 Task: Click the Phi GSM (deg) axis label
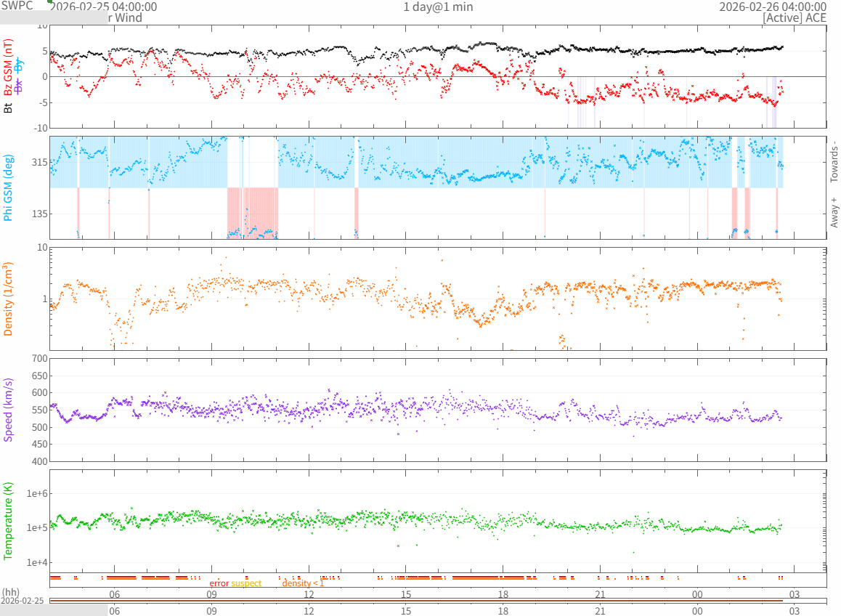point(9,187)
